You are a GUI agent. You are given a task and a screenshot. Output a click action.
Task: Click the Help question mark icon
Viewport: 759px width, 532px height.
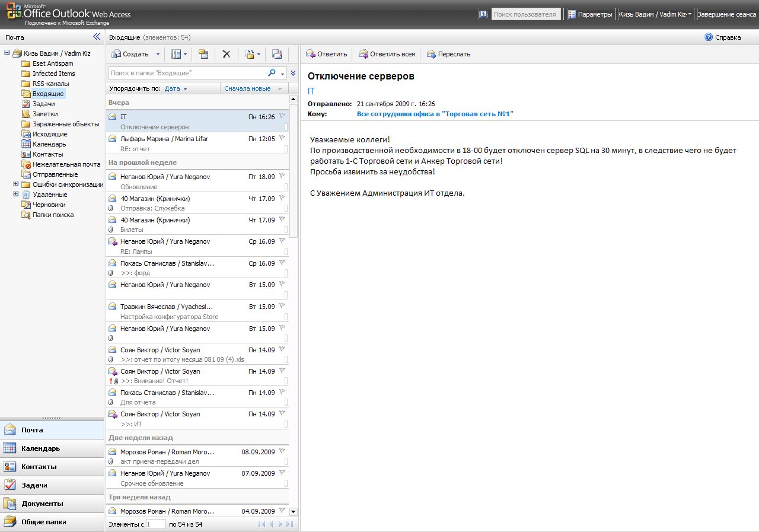click(x=708, y=37)
